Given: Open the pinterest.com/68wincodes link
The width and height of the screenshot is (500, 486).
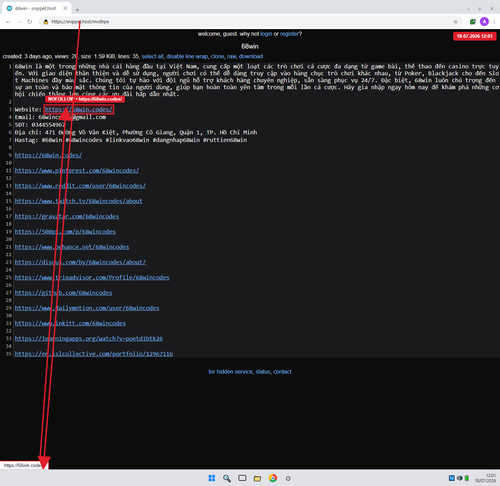Looking at the screenshot, I should 77,171.
